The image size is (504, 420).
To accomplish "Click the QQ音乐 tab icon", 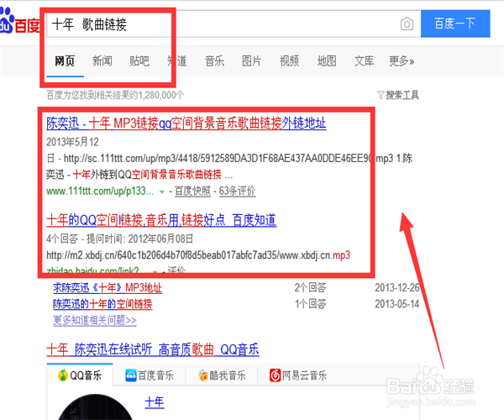I will (63, 375).
